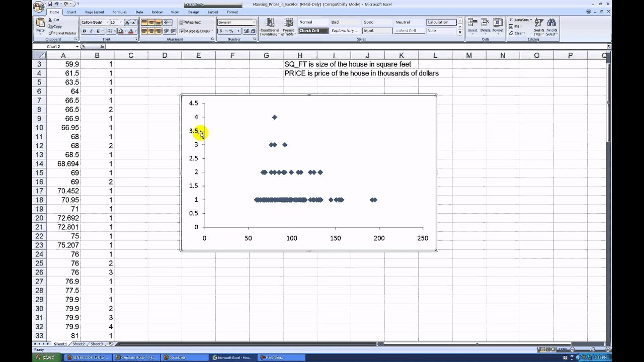Toggle Wrap Text
This screenshot has height=362, width=644.
(190, 23)
